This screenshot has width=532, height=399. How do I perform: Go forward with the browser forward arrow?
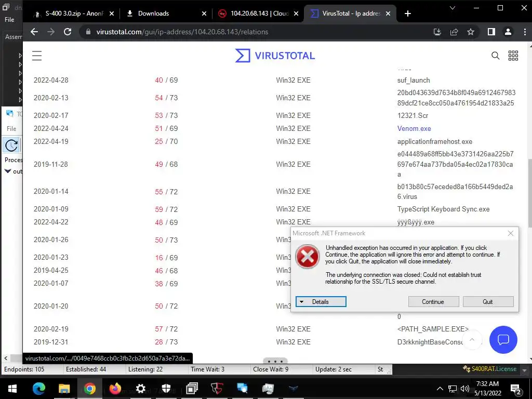[x=51, y=32]
